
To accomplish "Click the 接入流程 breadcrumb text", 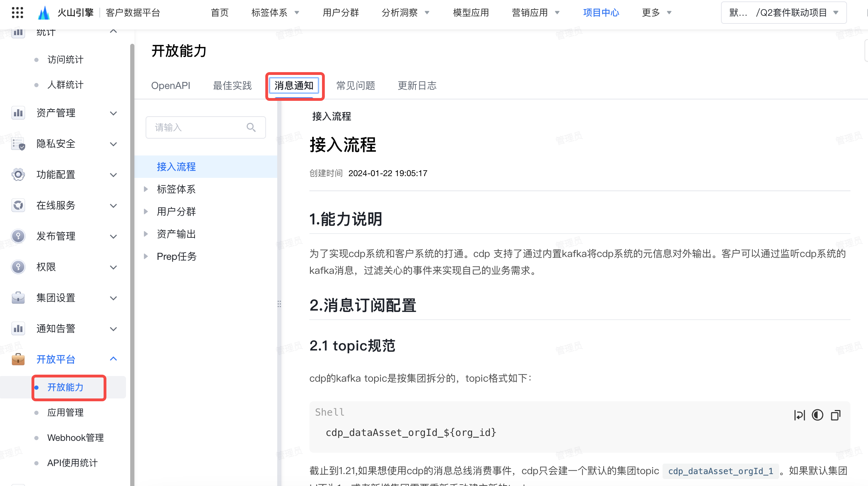I will [331, 116].
